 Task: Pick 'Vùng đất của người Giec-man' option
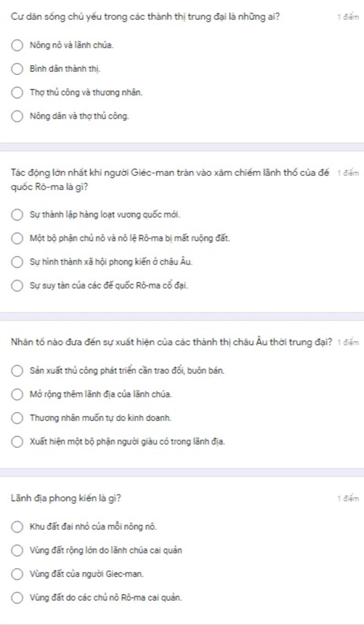(17, 574)
